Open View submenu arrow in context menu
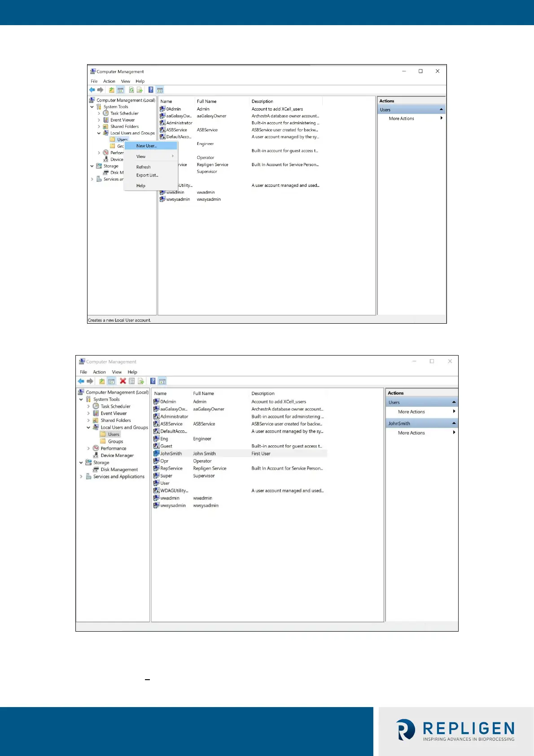Image resolution: width=534 pixels, height=756 pixels. click(x=173, y=156)
